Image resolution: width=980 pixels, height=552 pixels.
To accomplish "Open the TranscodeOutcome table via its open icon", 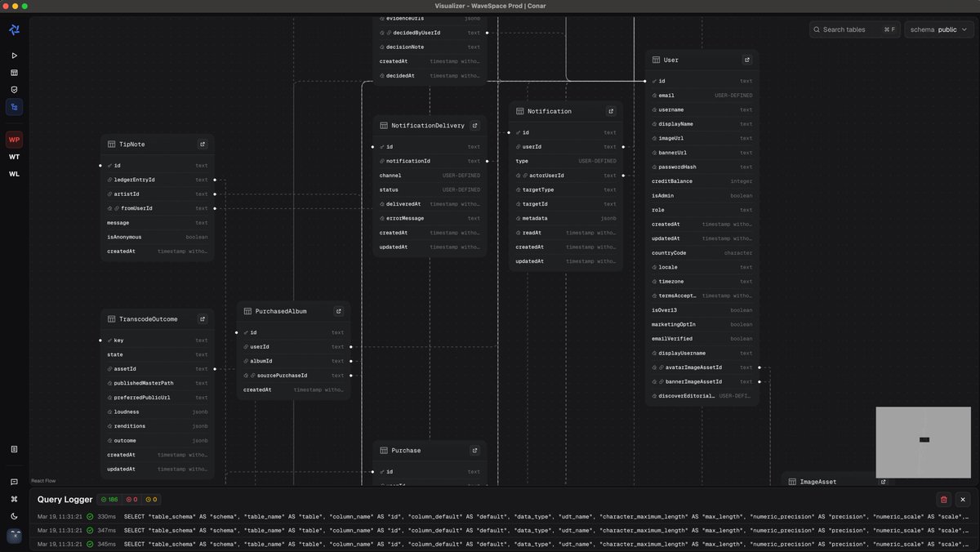I will pyautogui.click(x=203, y=319).
